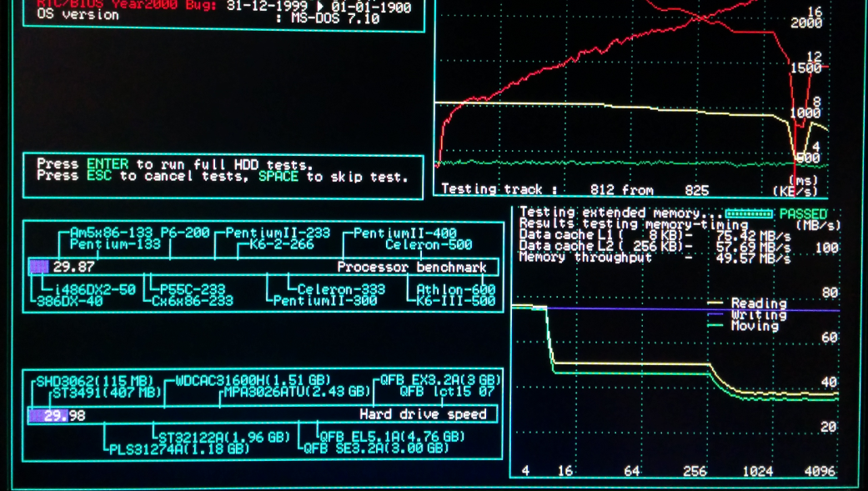Click the green Moving legend line sample

coord(715,325)
